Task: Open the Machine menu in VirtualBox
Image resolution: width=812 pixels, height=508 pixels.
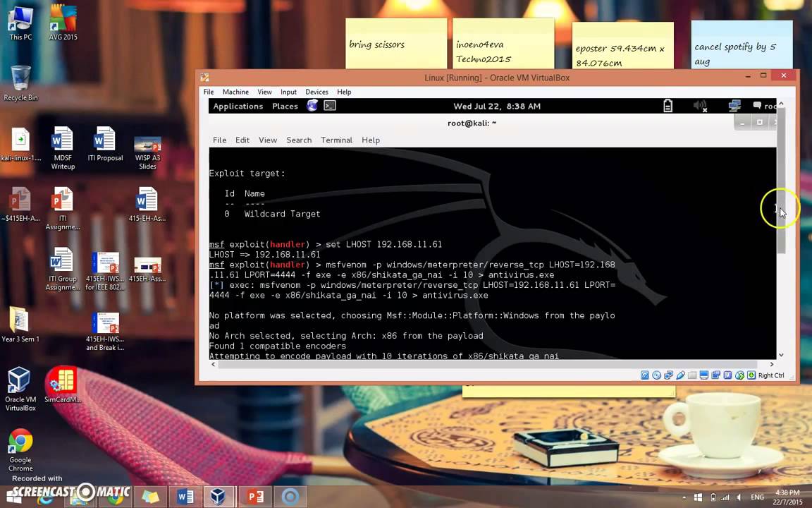Action: (235, 92)
